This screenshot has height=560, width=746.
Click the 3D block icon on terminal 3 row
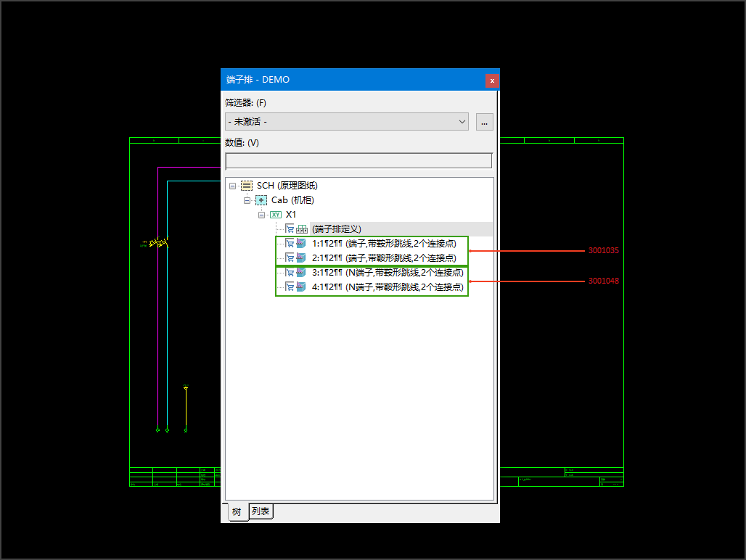tap(301, 273)
